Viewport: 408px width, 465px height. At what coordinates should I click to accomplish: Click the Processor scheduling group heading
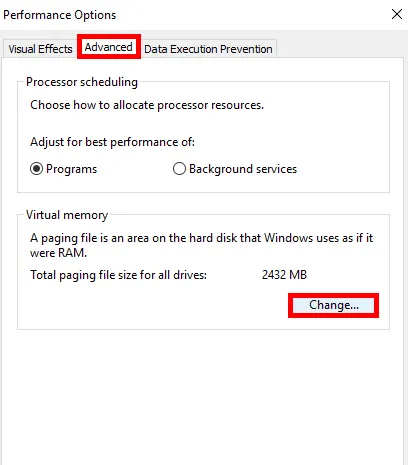tap(82, 82)
